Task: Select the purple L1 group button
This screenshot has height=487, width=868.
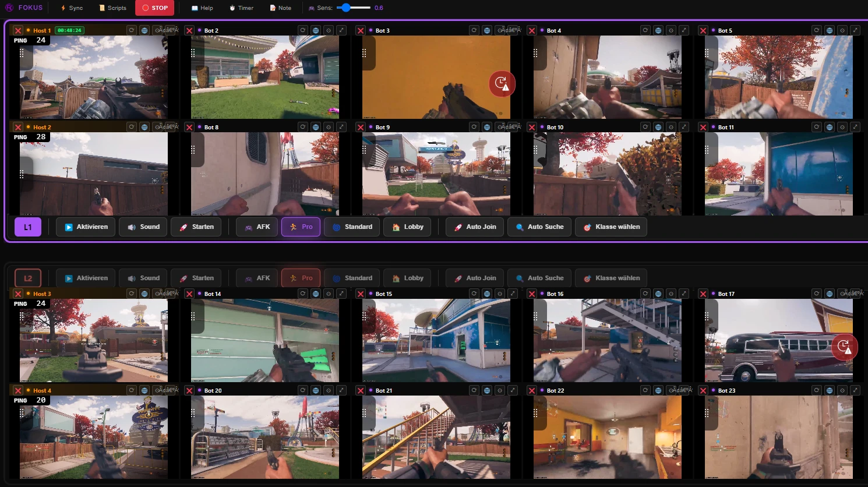Action: pyautogui.click(x=28, y=227)
